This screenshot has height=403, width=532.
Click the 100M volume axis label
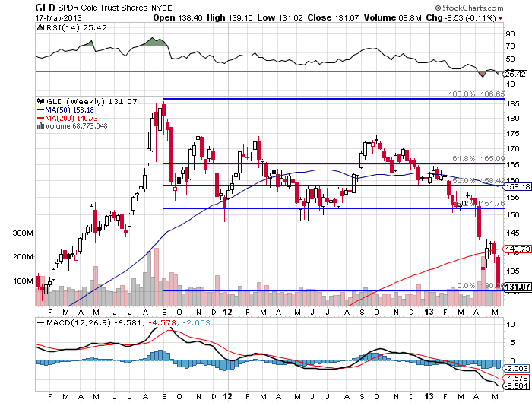click(x=23, y=281)
